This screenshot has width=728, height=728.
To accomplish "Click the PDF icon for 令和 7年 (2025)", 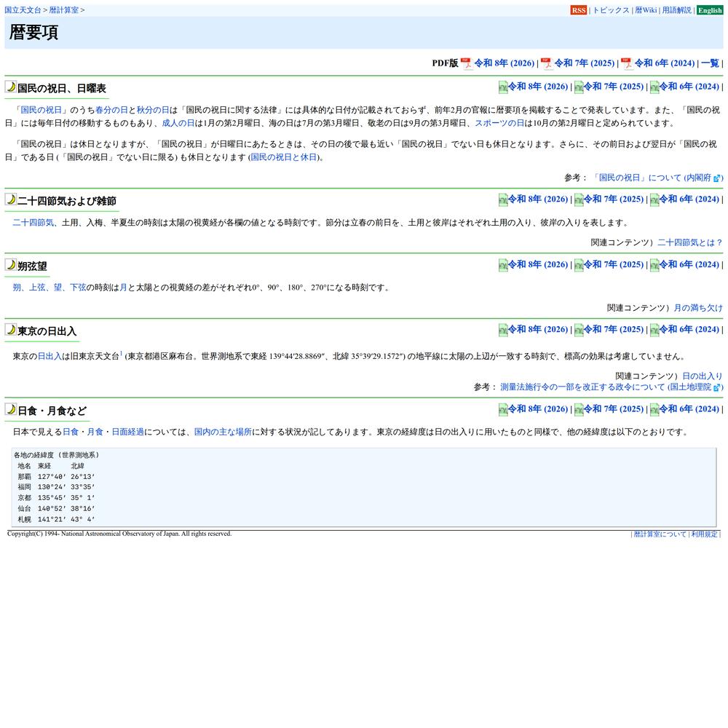I will tap(547, 63).
